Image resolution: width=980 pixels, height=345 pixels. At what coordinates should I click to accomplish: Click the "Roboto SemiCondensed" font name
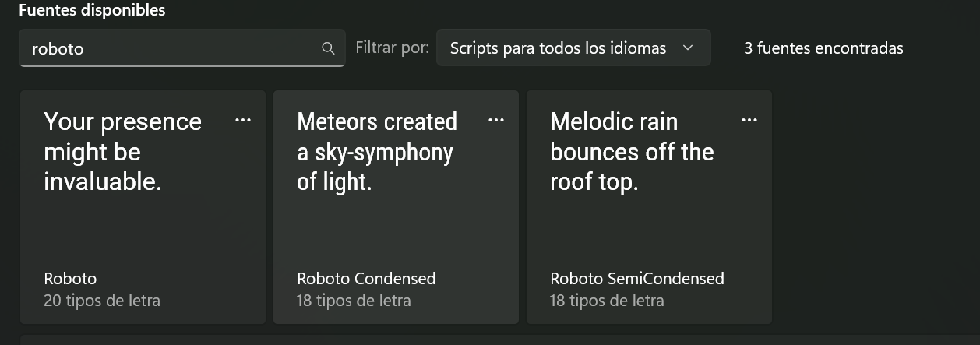pos(636,279)
